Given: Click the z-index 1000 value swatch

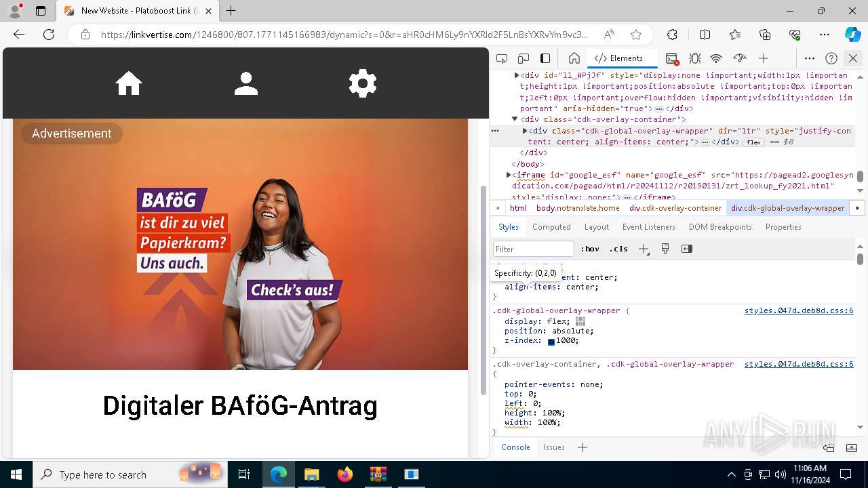Looking at the screenshot, I should (x=551, y=342).
